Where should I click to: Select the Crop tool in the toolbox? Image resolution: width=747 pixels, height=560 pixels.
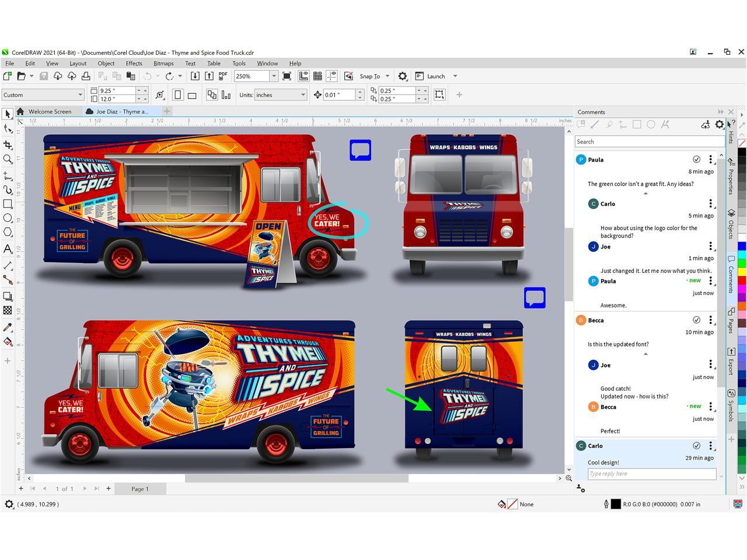[8, 145]
